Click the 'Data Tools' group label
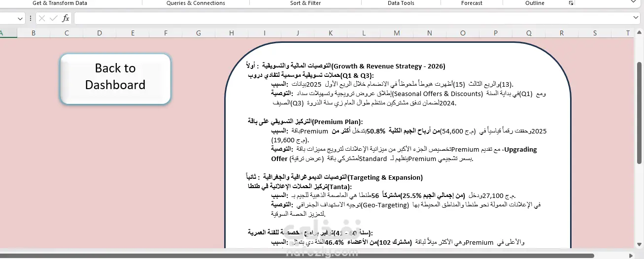The height and width of the screenshot is (259, 644). (x=401, y=3)
